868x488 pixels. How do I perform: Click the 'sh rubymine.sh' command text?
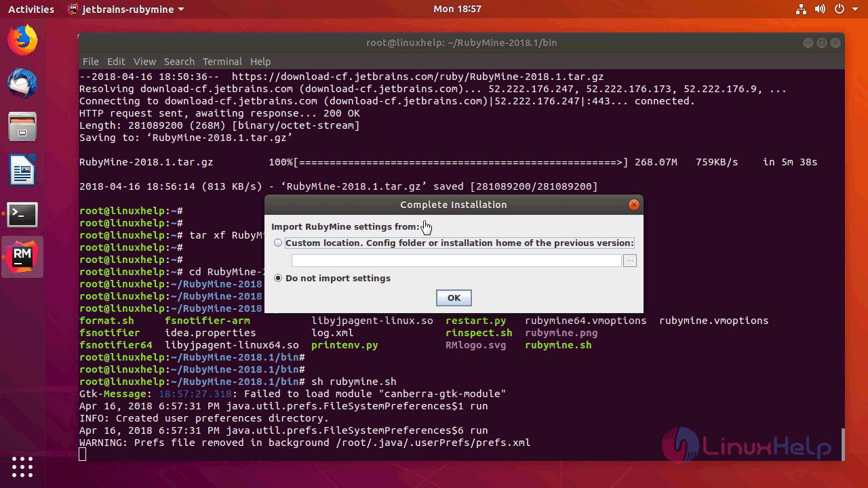coord(353,382)
